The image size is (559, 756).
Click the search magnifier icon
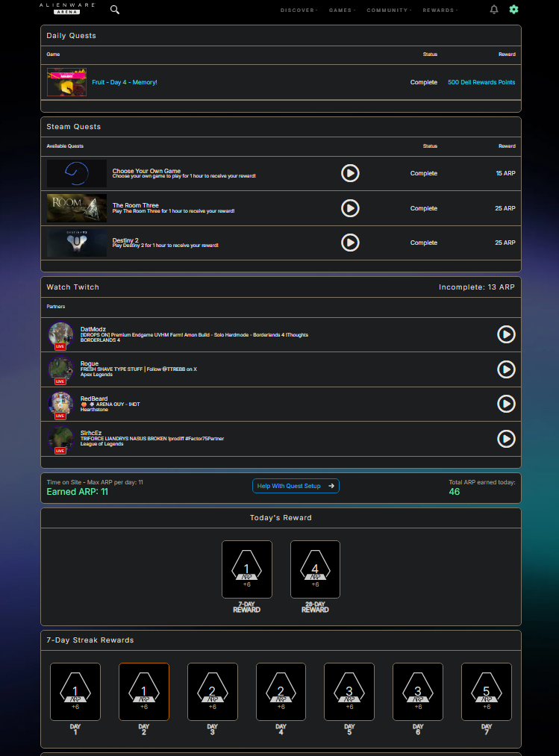coord(115,10)
